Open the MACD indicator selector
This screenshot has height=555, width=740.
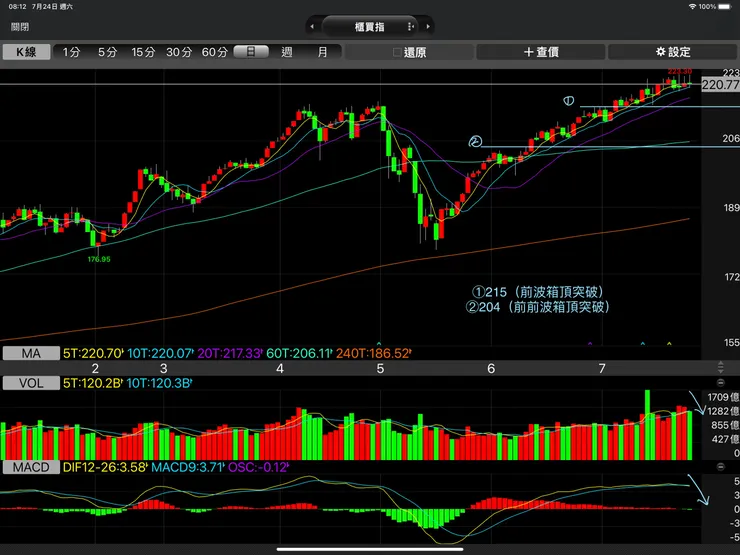(x=31, y=467)
